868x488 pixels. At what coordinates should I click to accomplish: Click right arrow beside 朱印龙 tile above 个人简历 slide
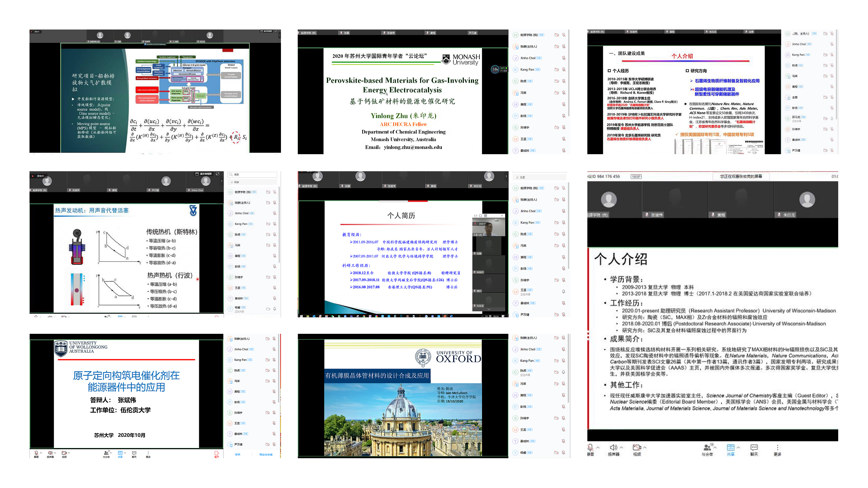[506, 176]
